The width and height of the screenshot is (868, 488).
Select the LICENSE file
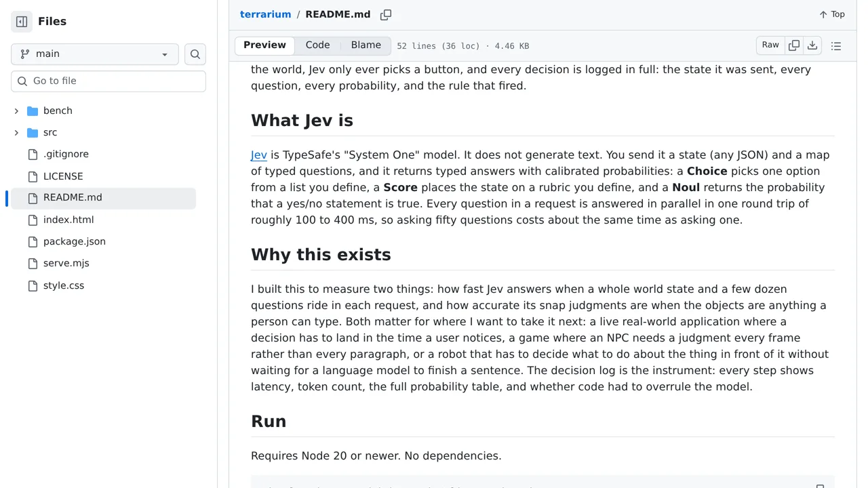[x=63, y=176]
